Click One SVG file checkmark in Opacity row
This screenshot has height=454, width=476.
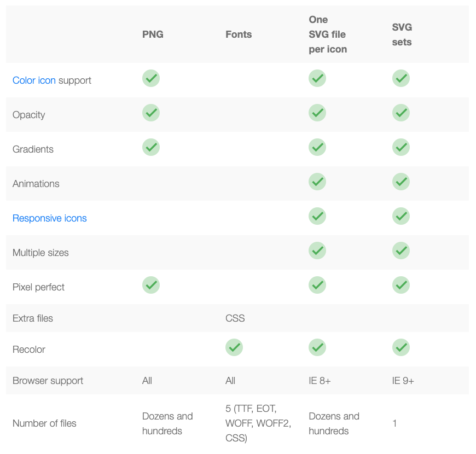point(317,113)
